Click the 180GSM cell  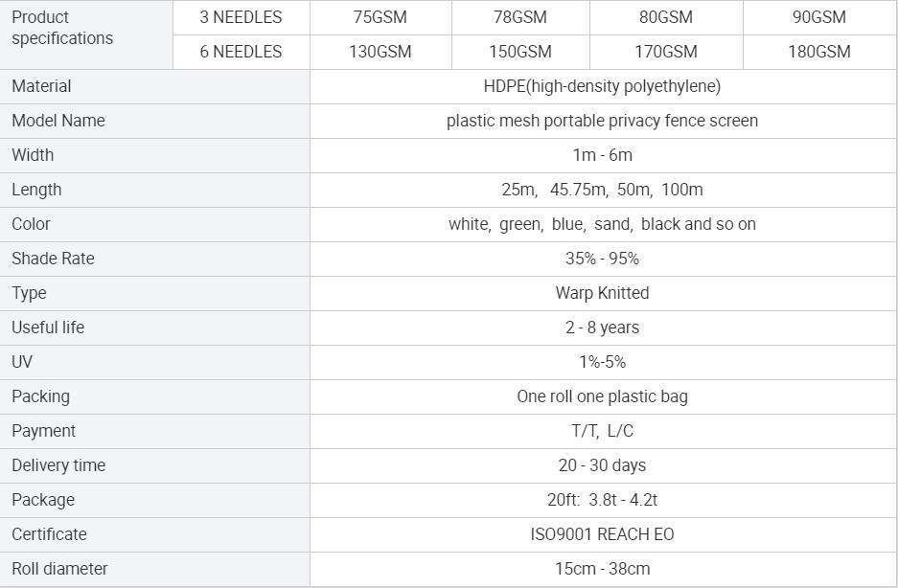tap(818, 52)
